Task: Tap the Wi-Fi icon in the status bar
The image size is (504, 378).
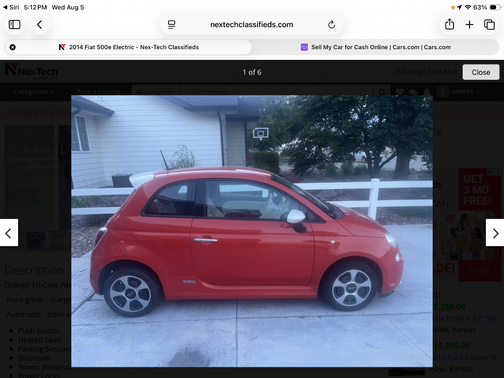Action: pos(468,7)
